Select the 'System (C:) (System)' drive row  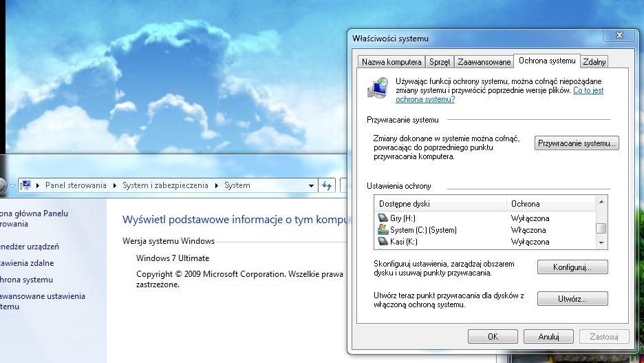click(484, 230)
